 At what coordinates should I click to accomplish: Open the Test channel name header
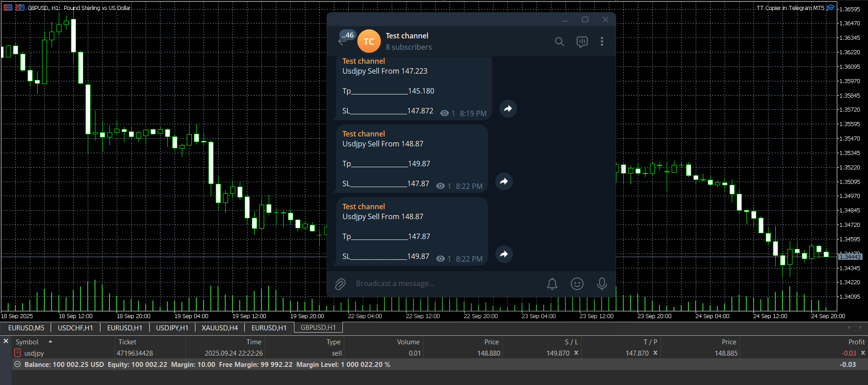pos(407,36)
